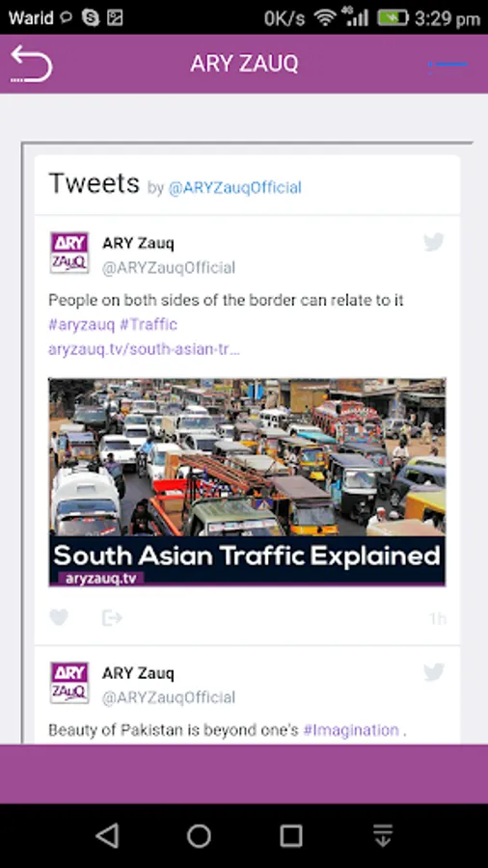Open the #aryzauq hashtag
The width and height of the screenshot is (488, 868).
pyautogui.click(x=81, y=324)
